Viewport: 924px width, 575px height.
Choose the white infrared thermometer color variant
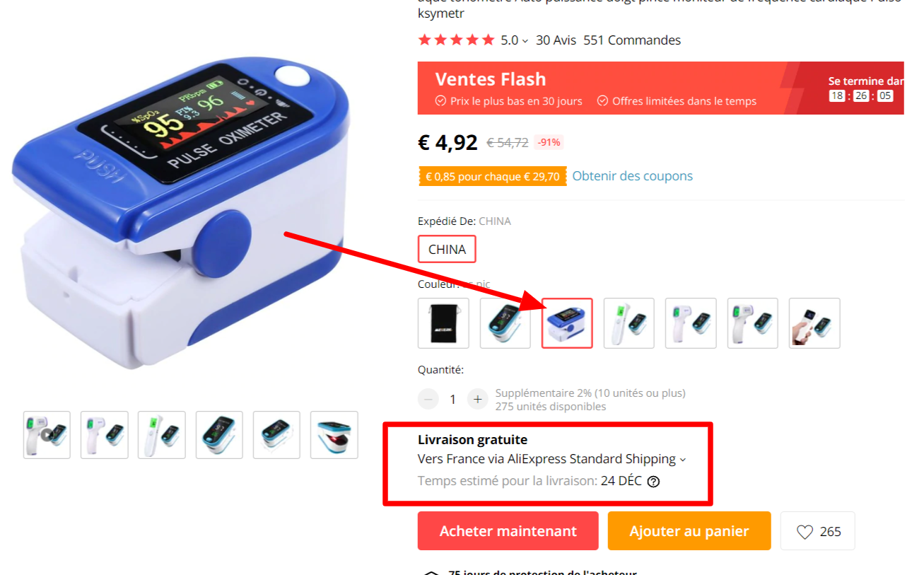[629, 323]
